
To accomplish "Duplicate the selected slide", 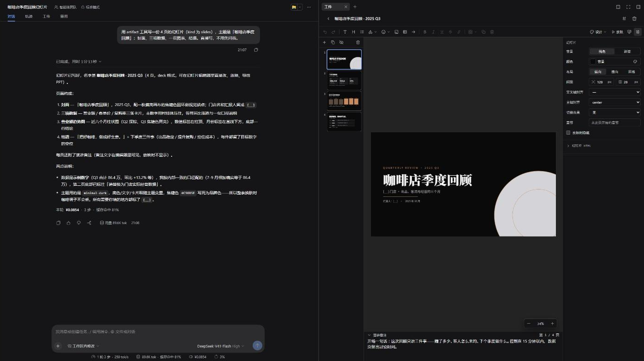I will click(333, 42).
